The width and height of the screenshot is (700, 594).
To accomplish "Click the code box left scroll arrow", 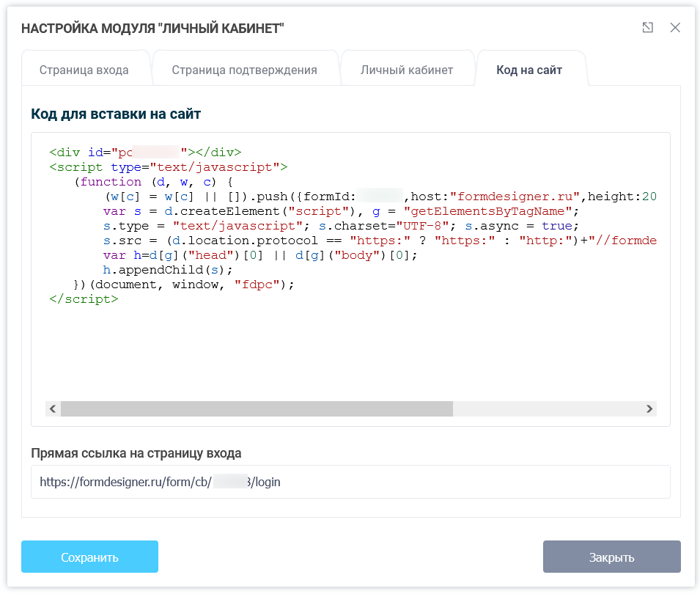I will [x=52, y=409].
